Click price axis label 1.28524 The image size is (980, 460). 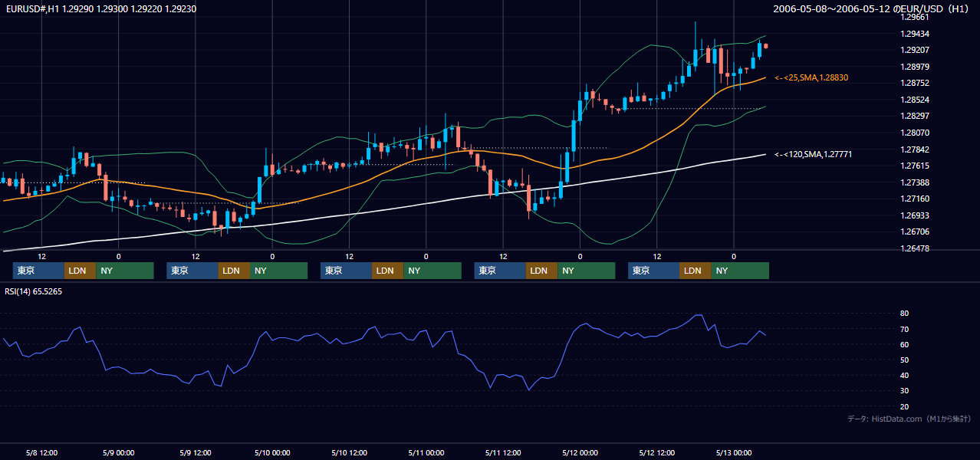(x=915, y=100)
